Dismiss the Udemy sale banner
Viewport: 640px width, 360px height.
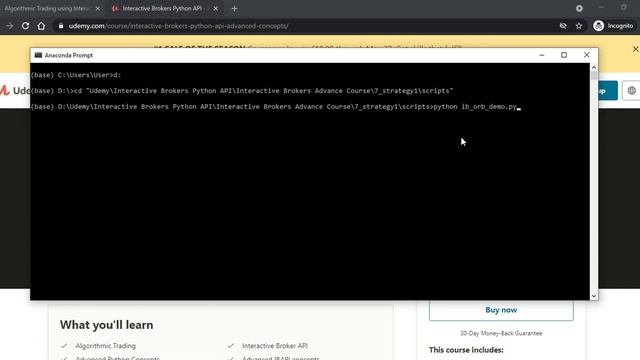635,49
